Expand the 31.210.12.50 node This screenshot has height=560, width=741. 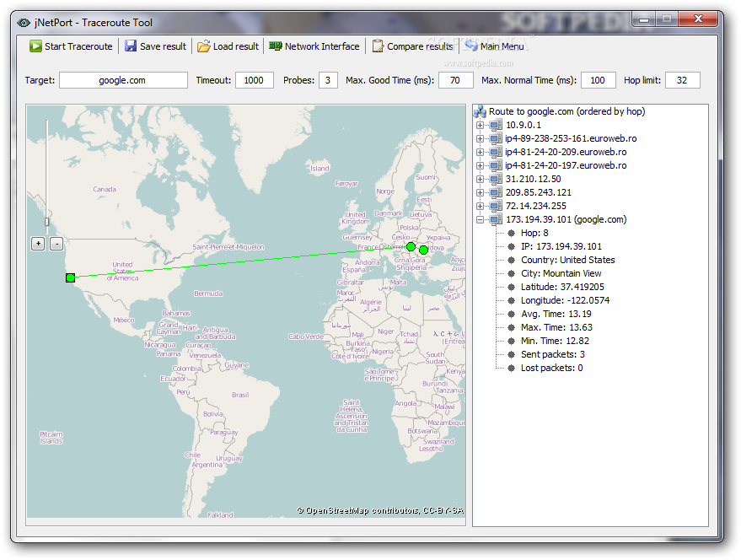coord(481,180)
